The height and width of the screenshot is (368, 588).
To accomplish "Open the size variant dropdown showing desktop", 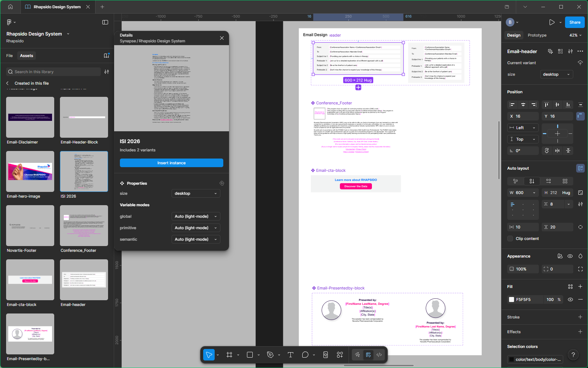I will click(556, 74).
